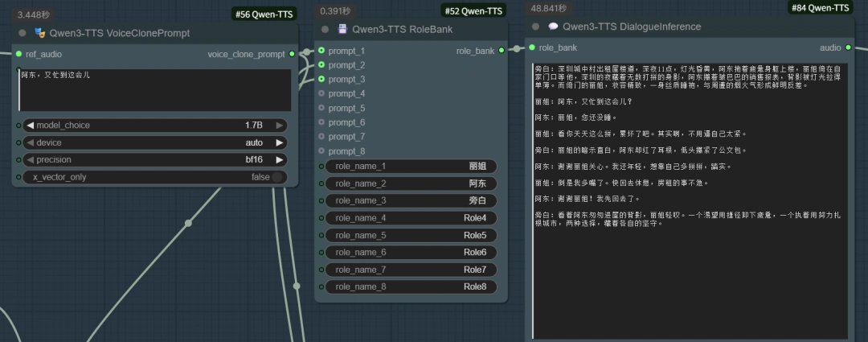Edit the role_name_7 field Role7
The height and width of the screenshot is (342, 868).
[x=411, y=270]
